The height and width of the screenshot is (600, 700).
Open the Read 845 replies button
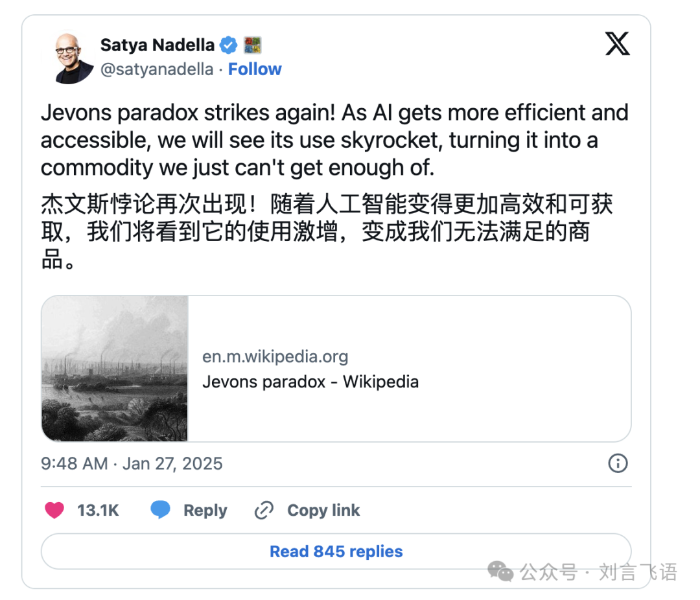pyautogui.click(x=336, y=551)
